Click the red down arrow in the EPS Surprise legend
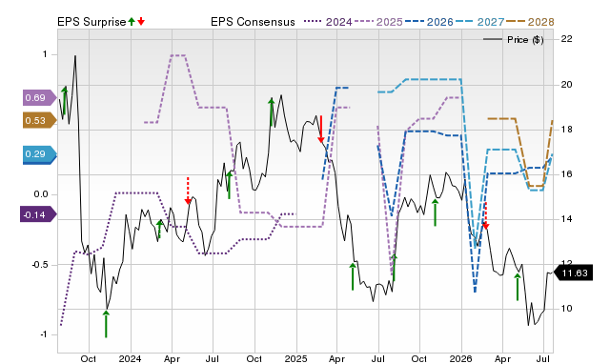Image resolution: width=610 pixels, height=364 pixels. coord(141,21)
